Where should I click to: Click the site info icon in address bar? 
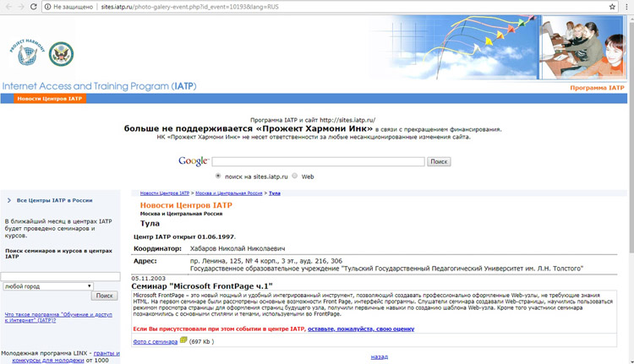46,6
